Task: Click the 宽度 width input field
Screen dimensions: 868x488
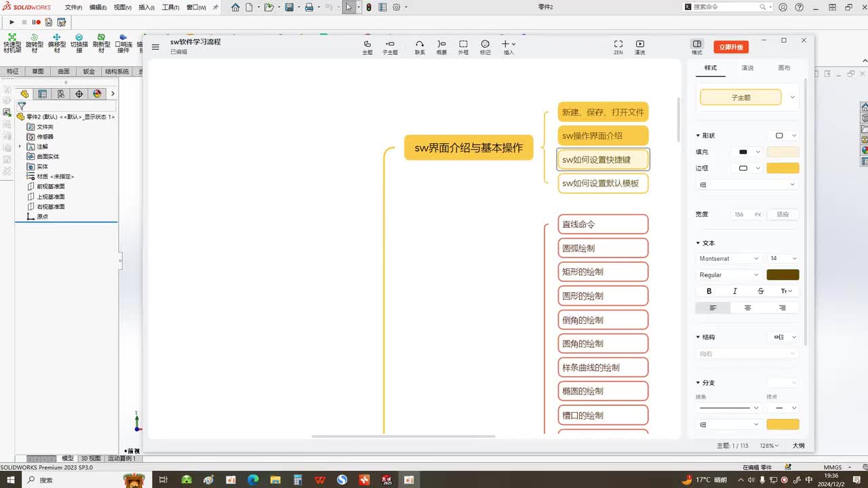Action: click(747, 214)
